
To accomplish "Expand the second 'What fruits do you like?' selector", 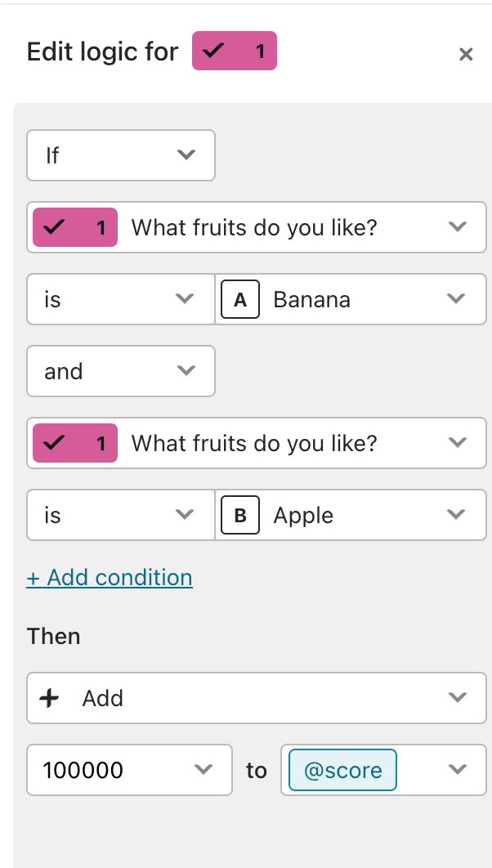I will (x=257, y=443).
